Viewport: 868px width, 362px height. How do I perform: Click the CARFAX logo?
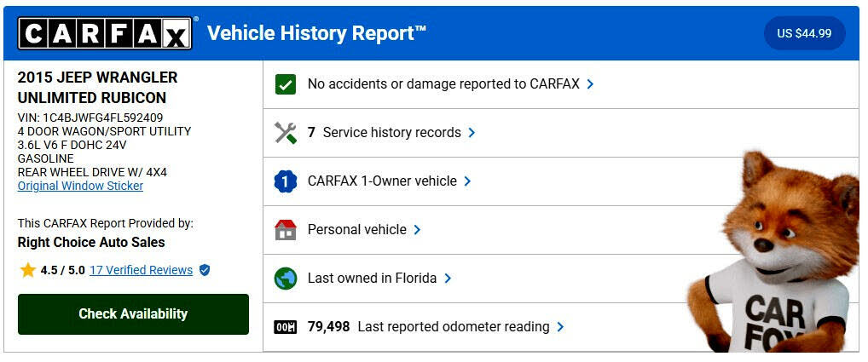(x=105, y=33)
